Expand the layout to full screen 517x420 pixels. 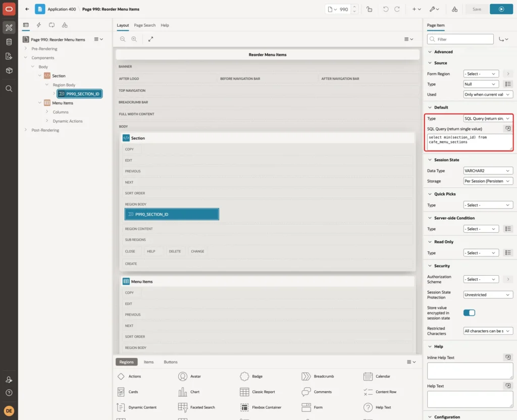tap(150, 39)
